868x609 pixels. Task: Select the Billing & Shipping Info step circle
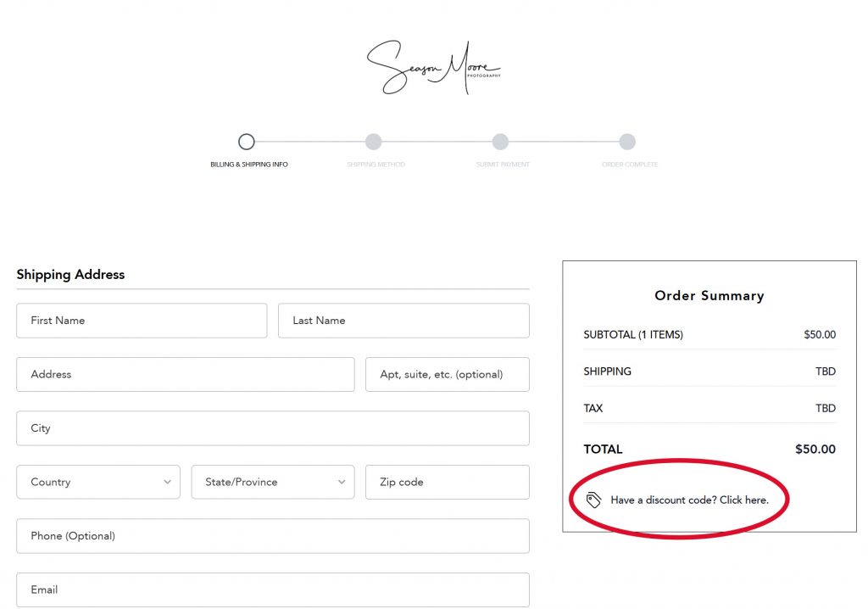click(246, 142)
